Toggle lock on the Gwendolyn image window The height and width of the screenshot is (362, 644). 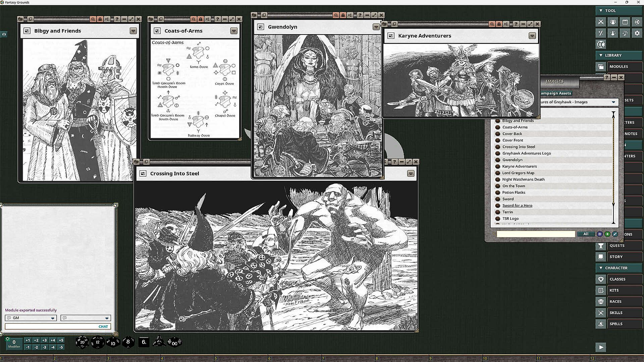343,15
